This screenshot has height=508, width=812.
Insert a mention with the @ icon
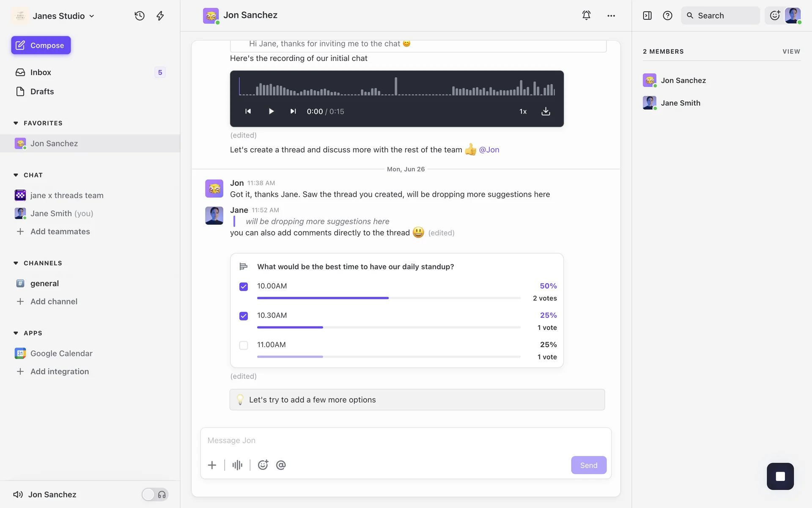pos(281,465)
